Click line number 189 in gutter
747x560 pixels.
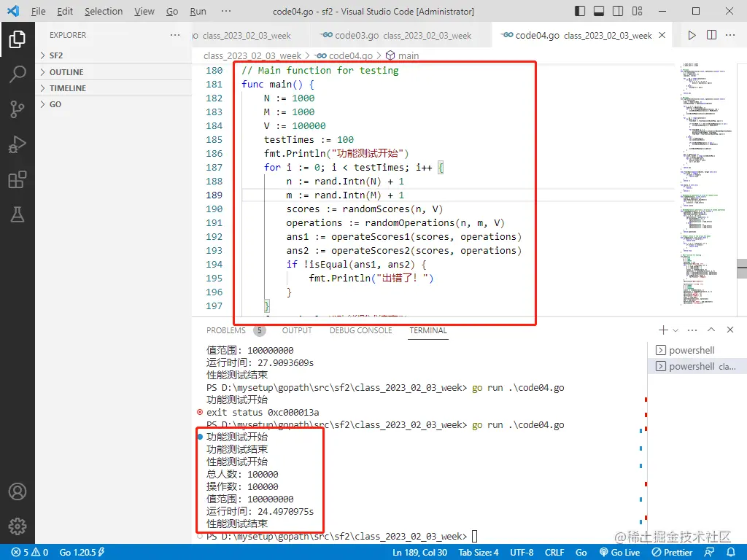click(214, 195)
